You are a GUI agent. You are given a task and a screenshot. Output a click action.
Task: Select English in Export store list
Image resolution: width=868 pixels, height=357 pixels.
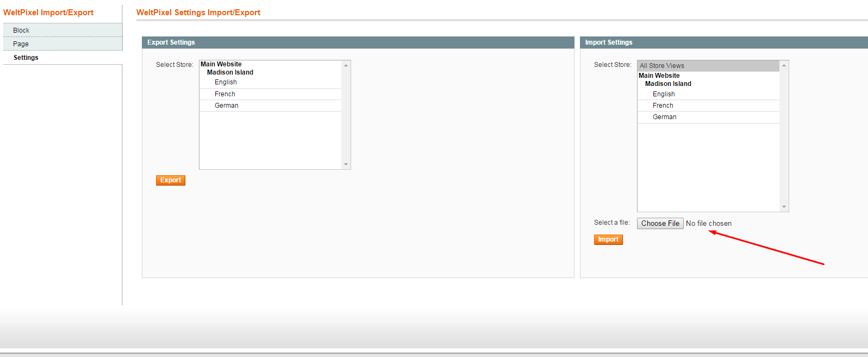(226, 82)
